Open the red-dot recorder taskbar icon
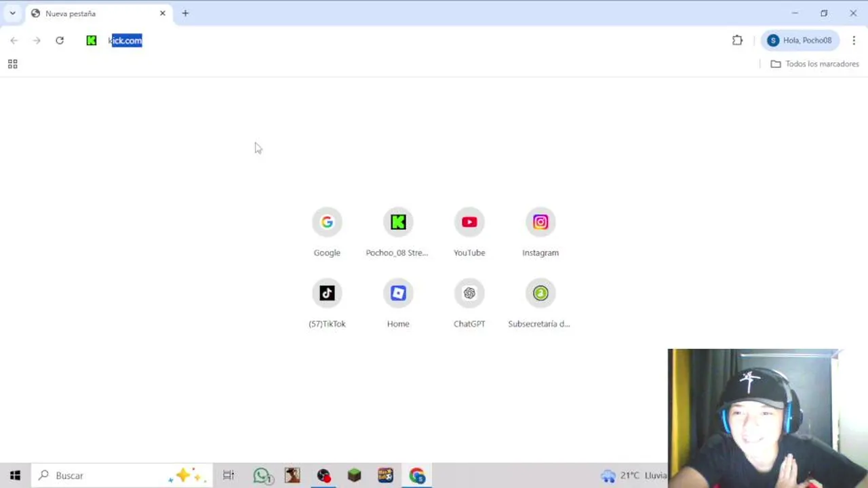Viewport: 868px width, 488px height. (x=323, y=476)
